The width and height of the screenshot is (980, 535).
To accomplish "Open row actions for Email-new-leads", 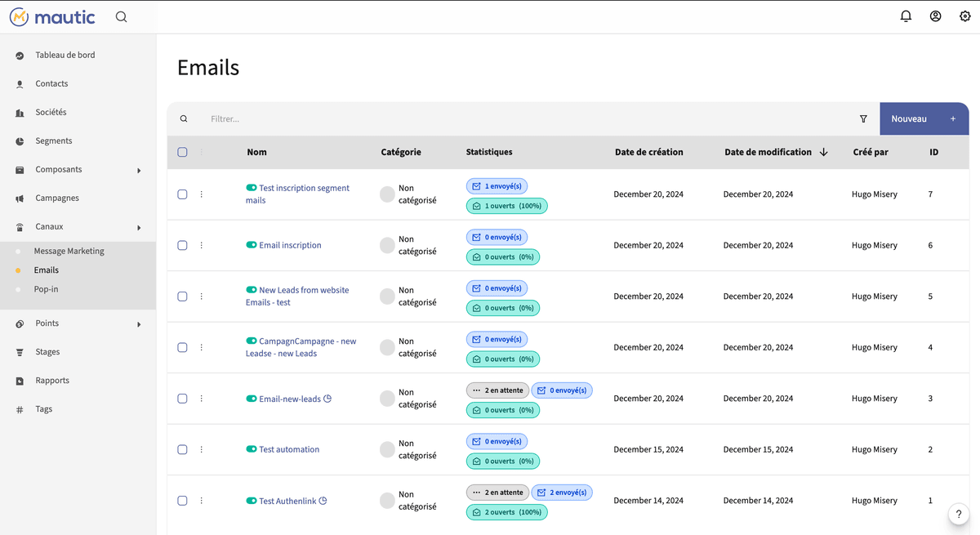I will [202, 399].
